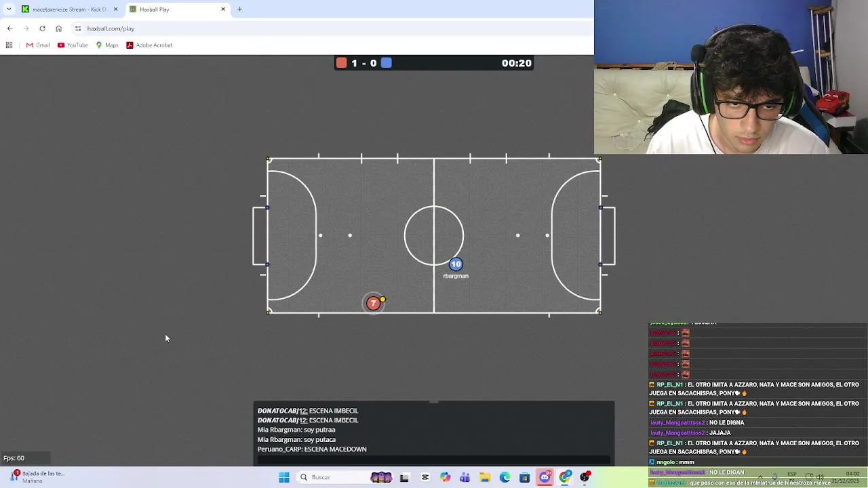Click lauty_Mangoatttsss2 JAJAJA chat message

point(690,433)
